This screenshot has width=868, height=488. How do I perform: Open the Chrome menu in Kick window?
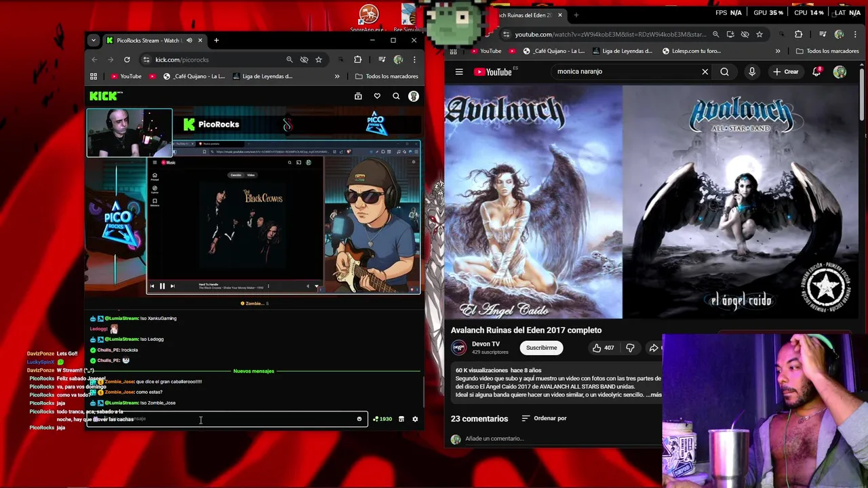414,60
